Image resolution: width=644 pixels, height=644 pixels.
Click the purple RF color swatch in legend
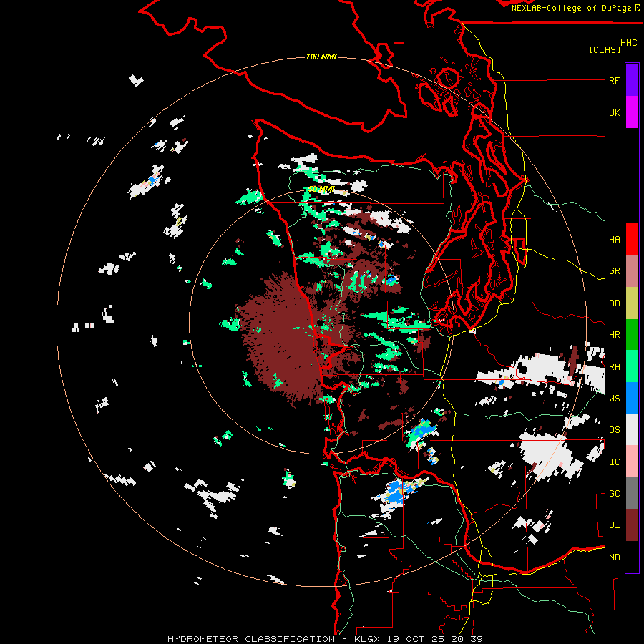click(632, 80)
